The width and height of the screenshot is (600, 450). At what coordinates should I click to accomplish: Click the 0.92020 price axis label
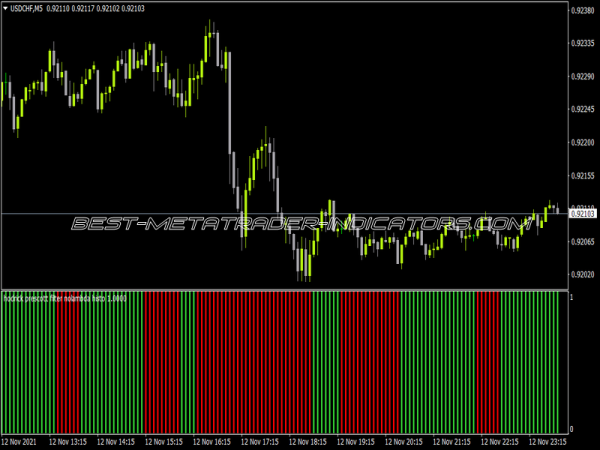coord(582,274)
